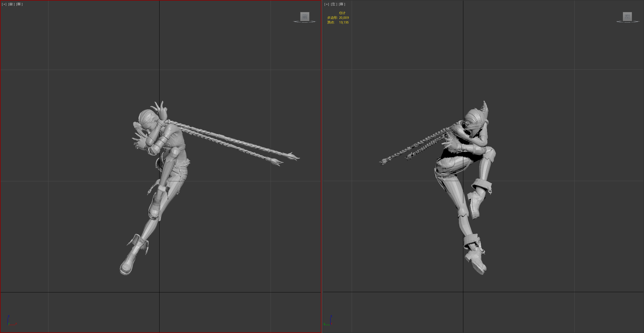Click the axis tripod in the left viewport
644x333 pixels.
pos(328,320)
